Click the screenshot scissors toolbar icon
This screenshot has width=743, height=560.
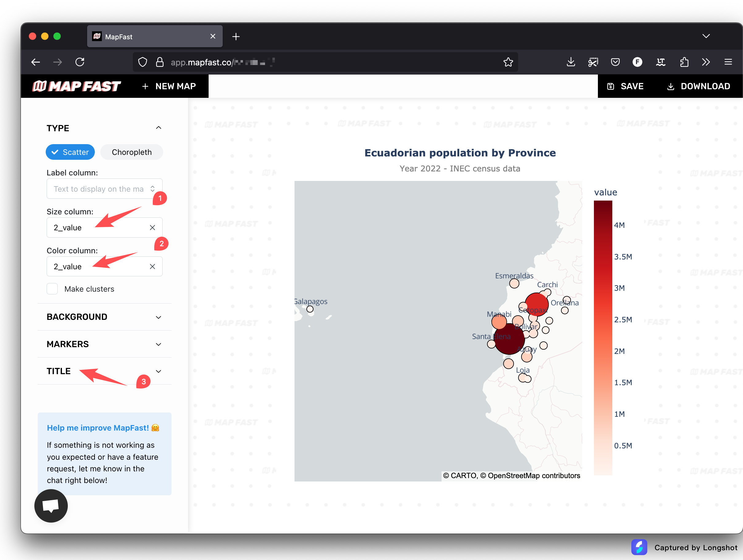pyautogui.click(x=593, y=62)
